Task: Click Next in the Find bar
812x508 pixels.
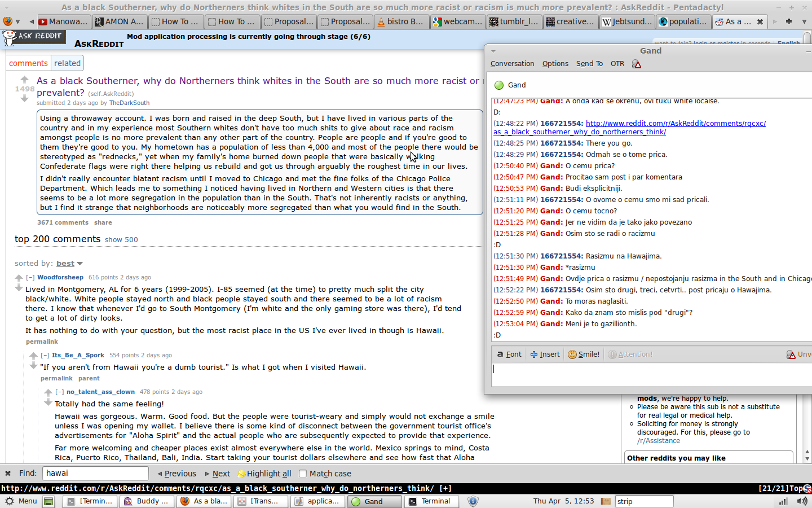Action: (x=217, y=474)
